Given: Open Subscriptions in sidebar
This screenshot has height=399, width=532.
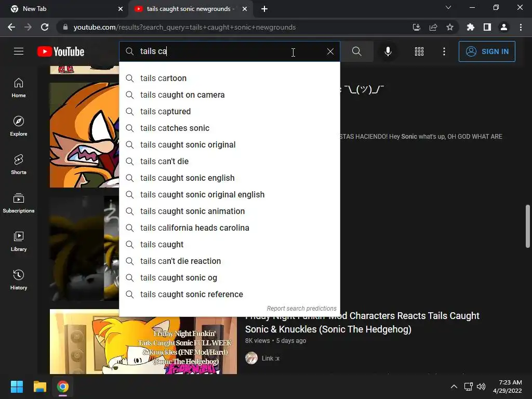Looking at the screenshot, I should (19, 203).
